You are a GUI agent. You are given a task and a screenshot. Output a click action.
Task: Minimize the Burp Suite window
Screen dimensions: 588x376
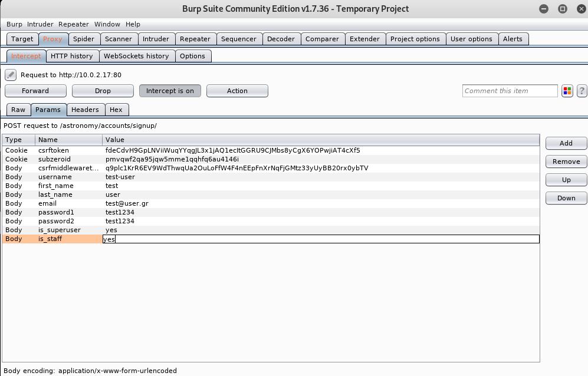coord(543,9)
